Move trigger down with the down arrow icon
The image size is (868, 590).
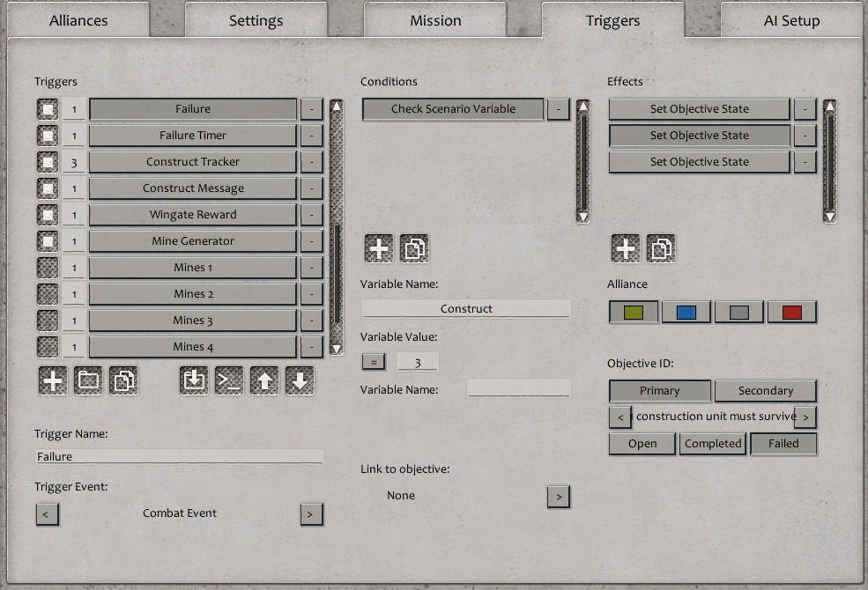300,380
